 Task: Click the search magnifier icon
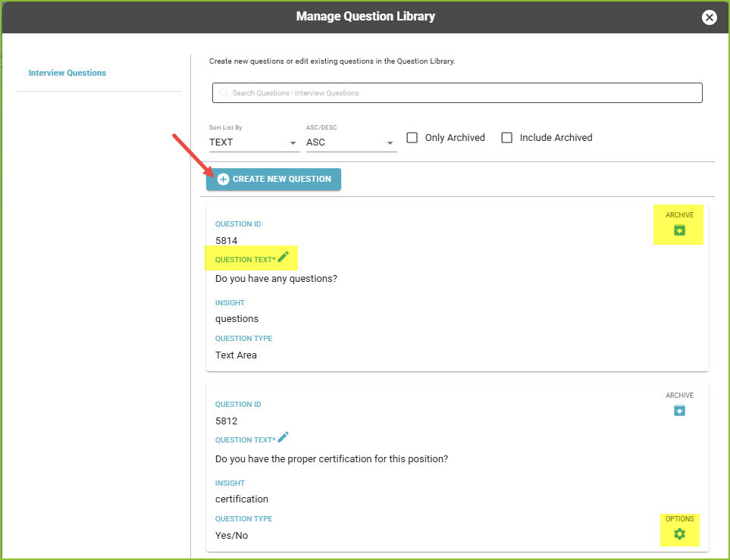(224, 92)
